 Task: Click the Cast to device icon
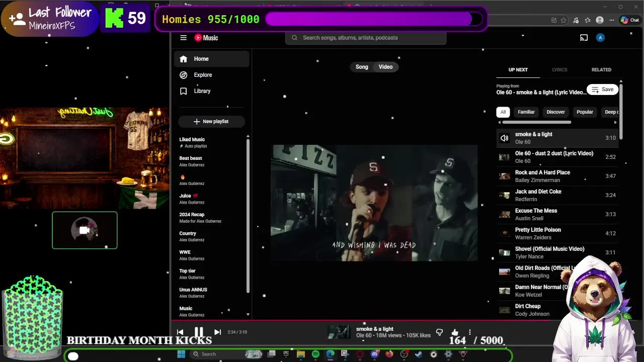584,38
